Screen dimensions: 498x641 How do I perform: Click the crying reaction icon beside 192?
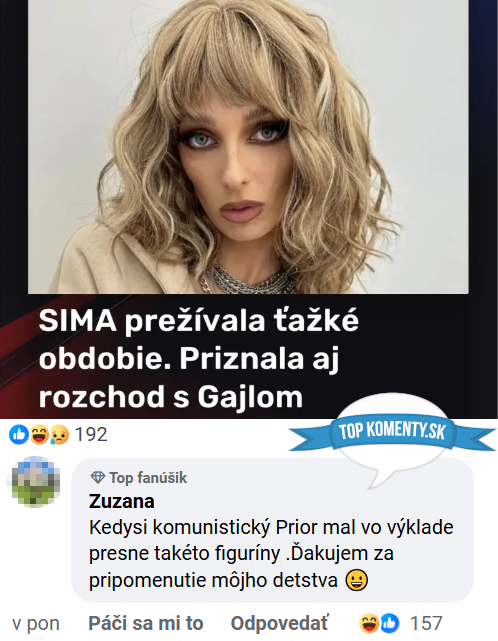60,435
